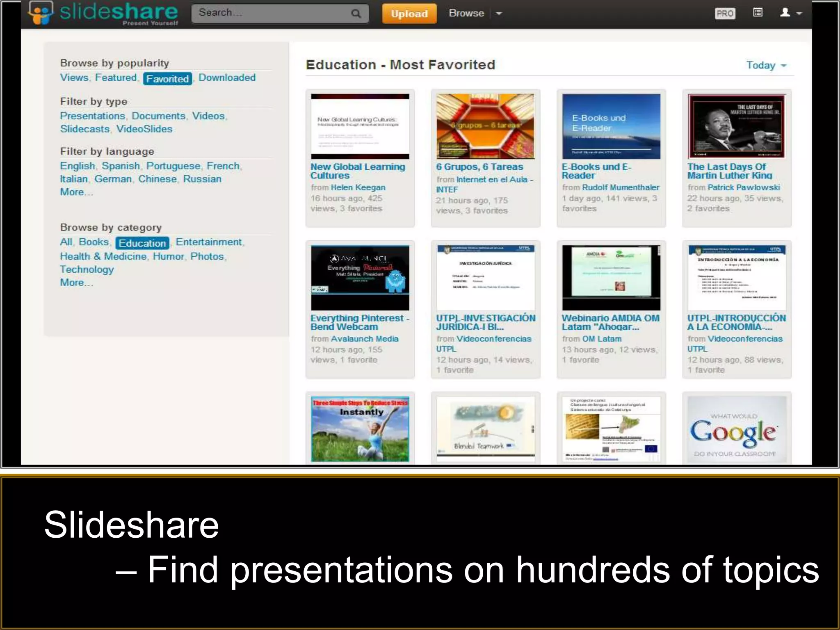Open the Martin Luther King thumbnail
Screen dimensions: 840x630
point(737,126)
